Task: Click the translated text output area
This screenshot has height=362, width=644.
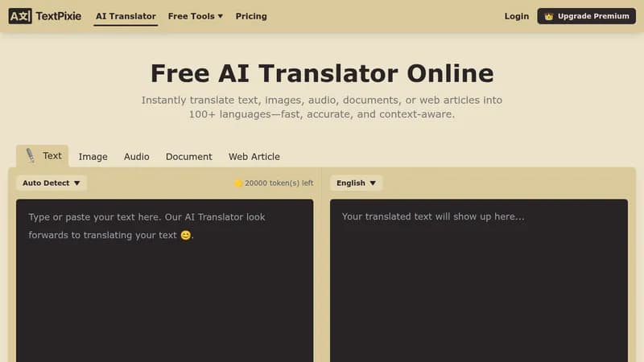Action: (479, 281)
